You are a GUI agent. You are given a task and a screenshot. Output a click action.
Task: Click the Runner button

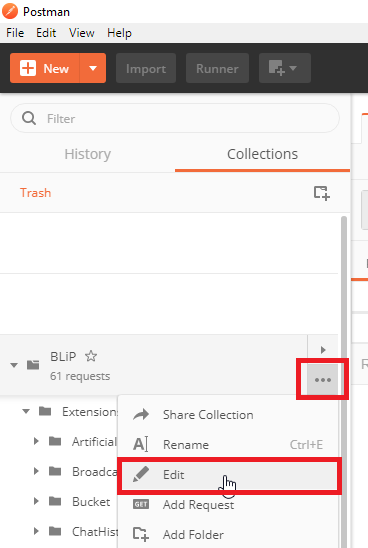pyautogui.click(x=217, y=68)
